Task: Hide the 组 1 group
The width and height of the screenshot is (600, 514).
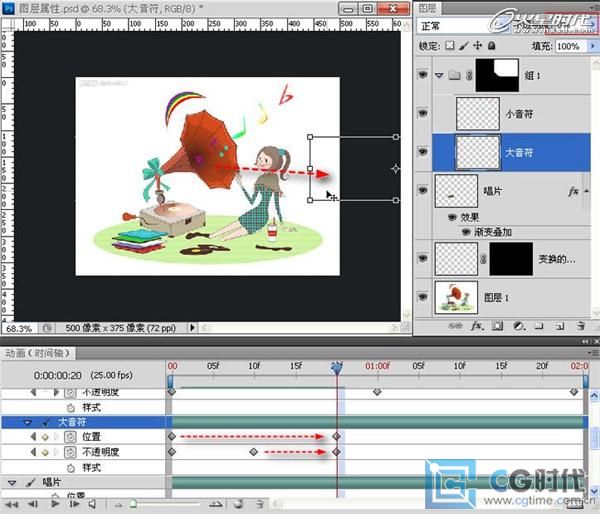Action: (422, 74)
